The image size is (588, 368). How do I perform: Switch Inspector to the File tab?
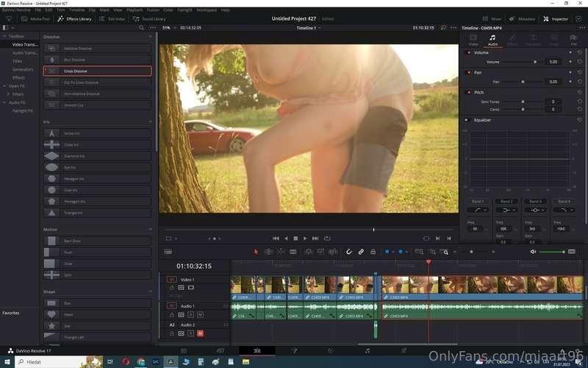[574, 40]
